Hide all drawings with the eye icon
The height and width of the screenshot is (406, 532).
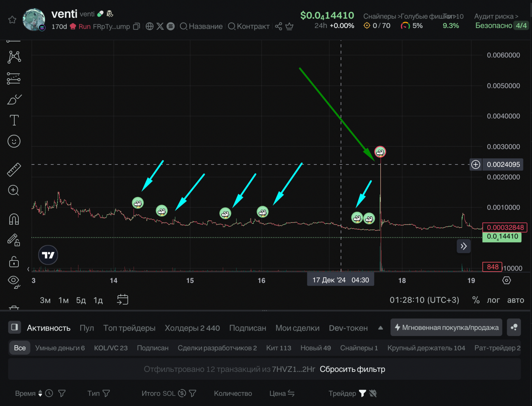click(x=14, y=281)
